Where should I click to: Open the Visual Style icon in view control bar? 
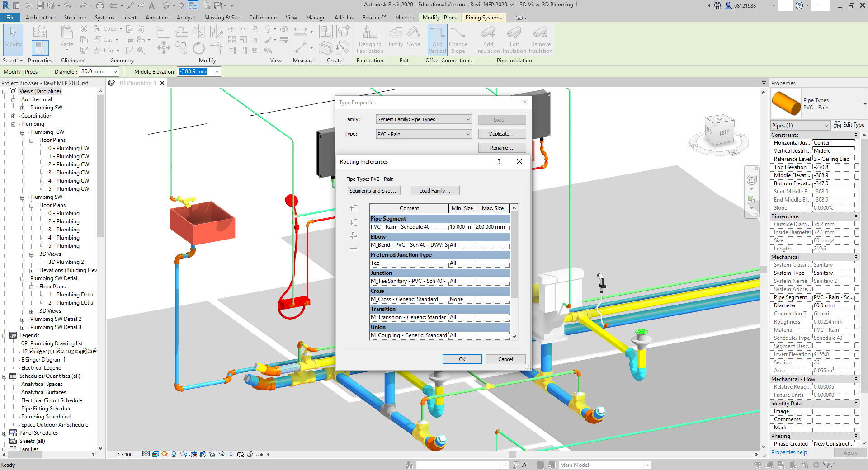(x=156, y=454)
